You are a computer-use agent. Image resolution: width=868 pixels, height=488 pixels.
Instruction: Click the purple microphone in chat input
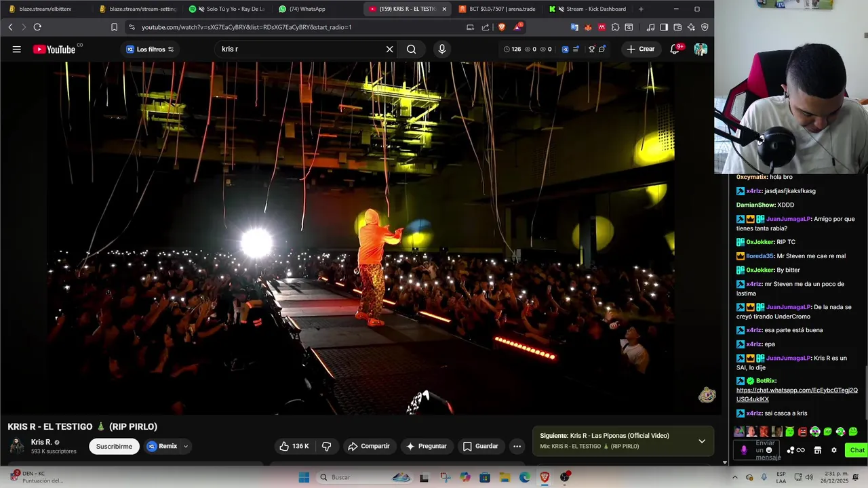(744, 450)
